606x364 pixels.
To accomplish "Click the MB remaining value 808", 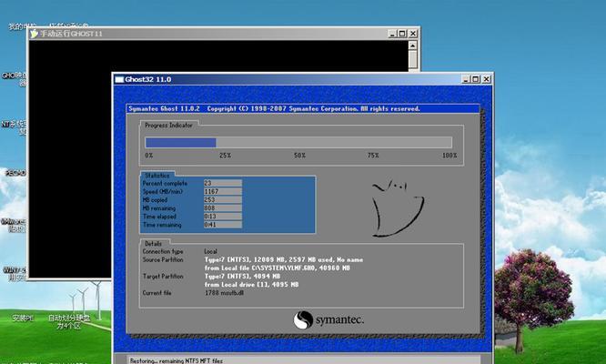I will click(223, 207).
